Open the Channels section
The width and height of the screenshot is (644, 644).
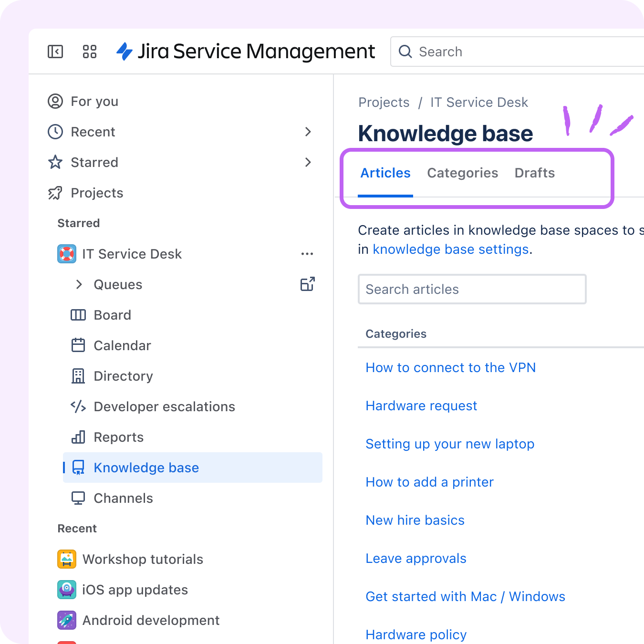pos(123,498)
